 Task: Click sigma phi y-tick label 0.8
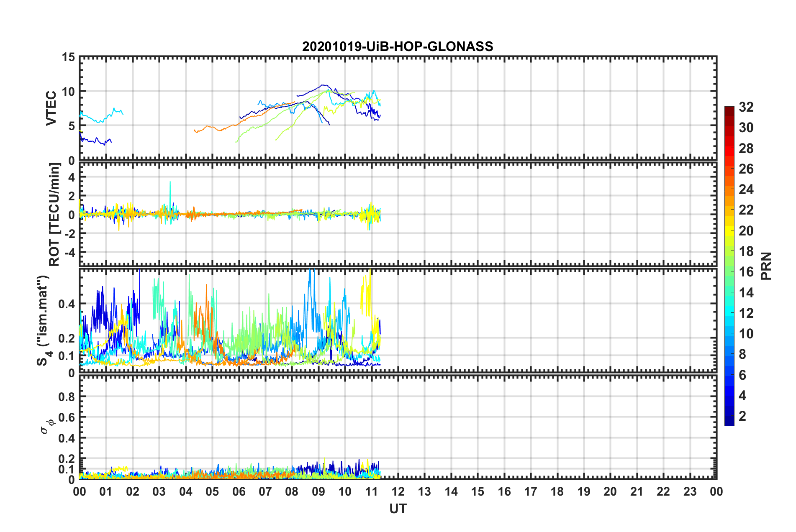(66, 397)
